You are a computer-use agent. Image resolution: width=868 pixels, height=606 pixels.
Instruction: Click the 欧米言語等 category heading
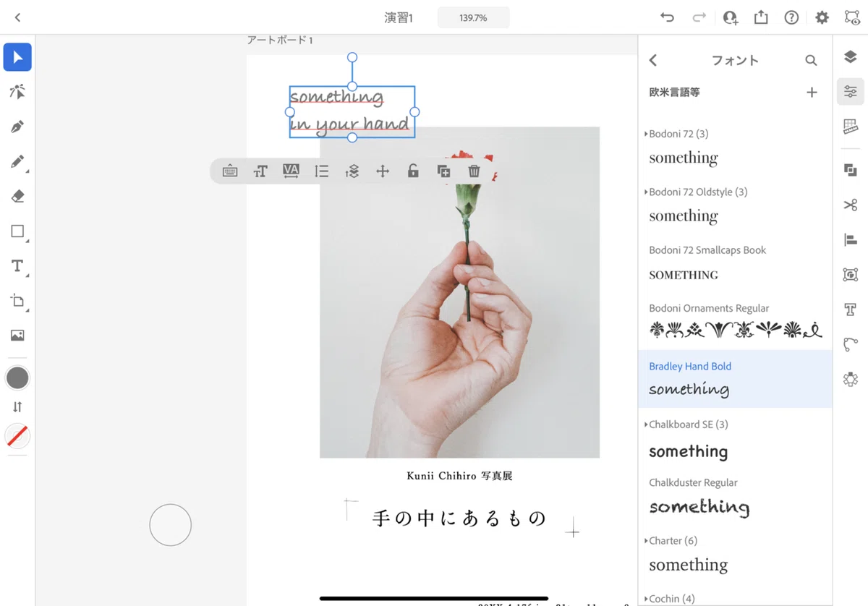pyautogui.click(x=674, y=93)
